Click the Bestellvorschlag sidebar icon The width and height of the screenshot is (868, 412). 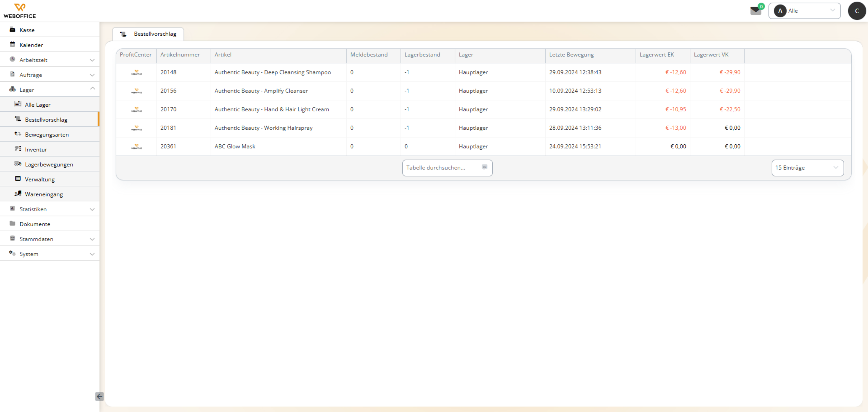18,119
